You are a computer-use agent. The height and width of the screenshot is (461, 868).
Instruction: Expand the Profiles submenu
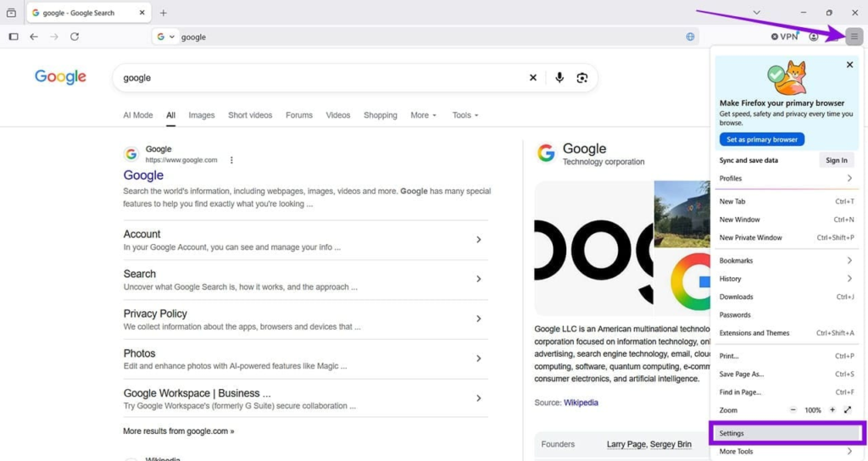786,178
